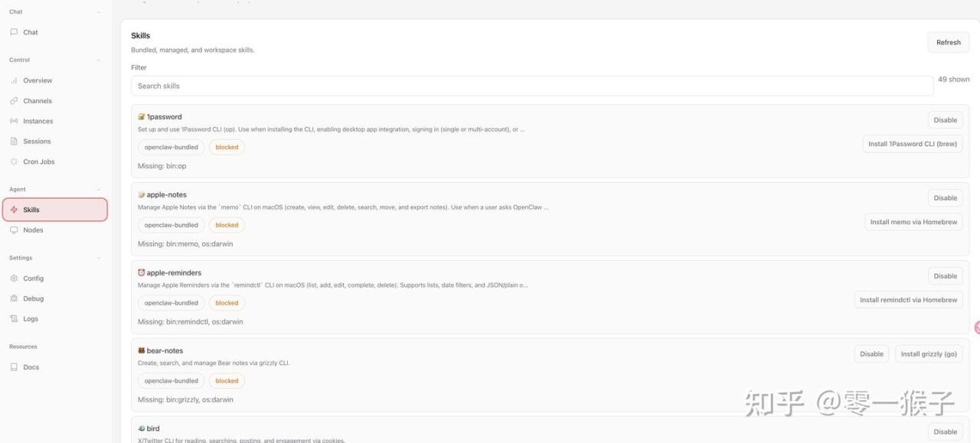Disable the 1password skill

tap(945, 120)
